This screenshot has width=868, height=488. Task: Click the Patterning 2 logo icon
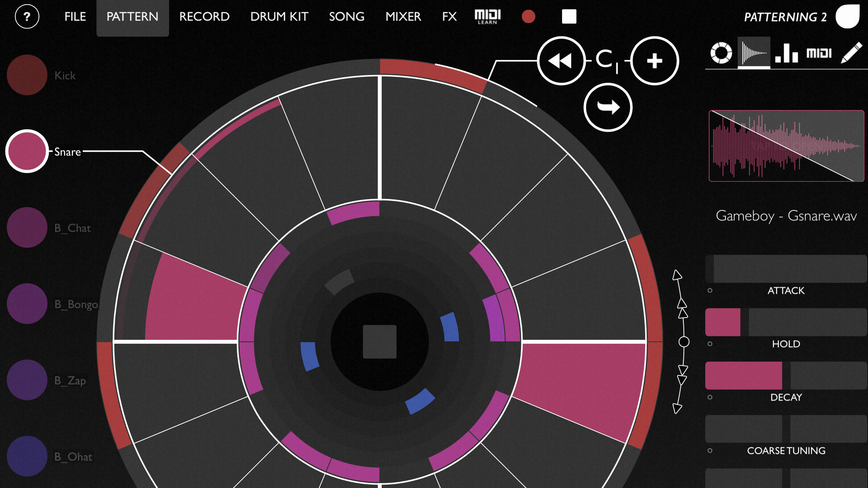coord(847,16)
